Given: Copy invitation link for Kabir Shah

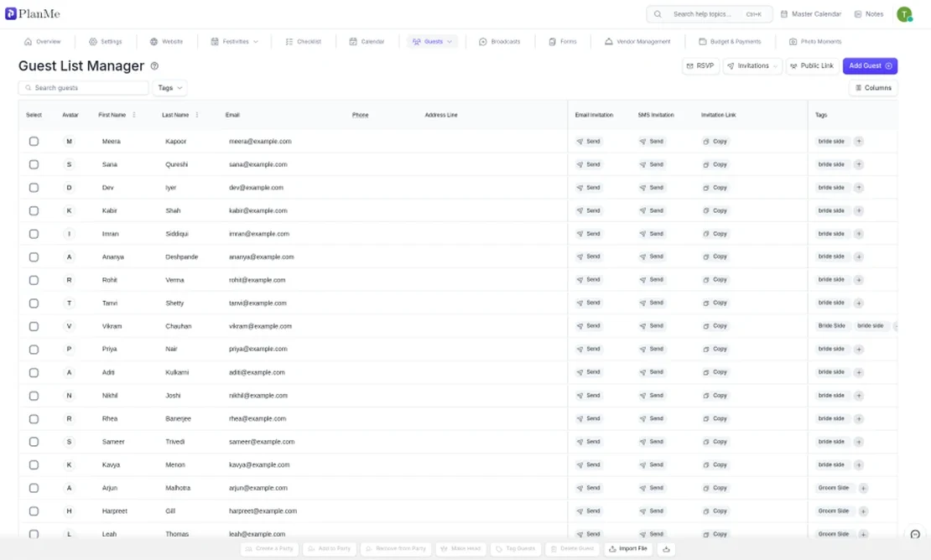Looking at the screenshot, I should click(715, 210).
